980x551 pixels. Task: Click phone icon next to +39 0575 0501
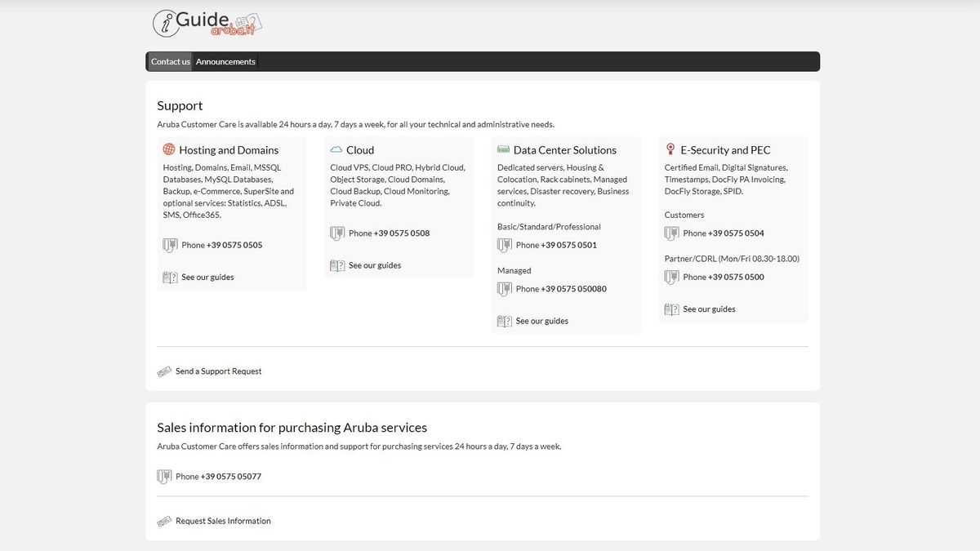point(505,245)
